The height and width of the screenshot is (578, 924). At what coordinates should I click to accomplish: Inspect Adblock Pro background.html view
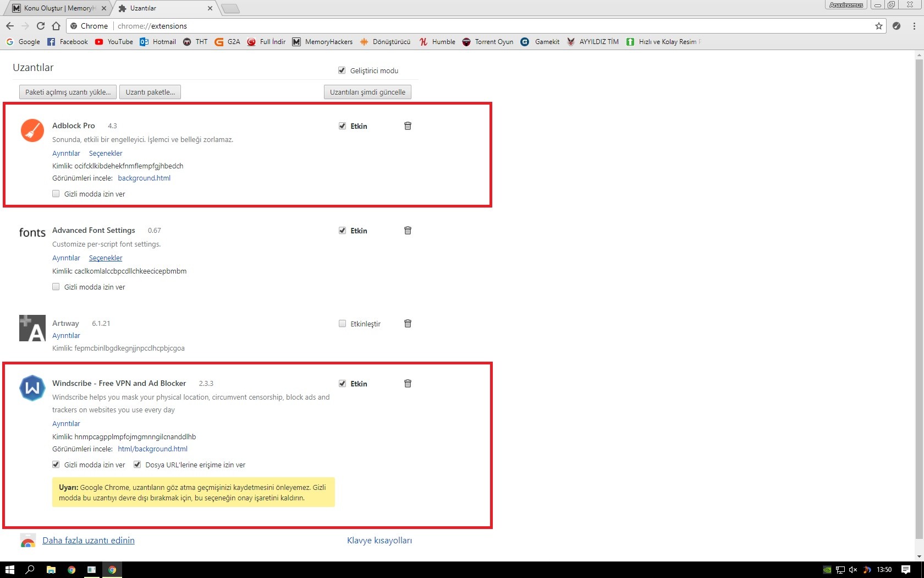pyautogui.click(x=144, y=178)
